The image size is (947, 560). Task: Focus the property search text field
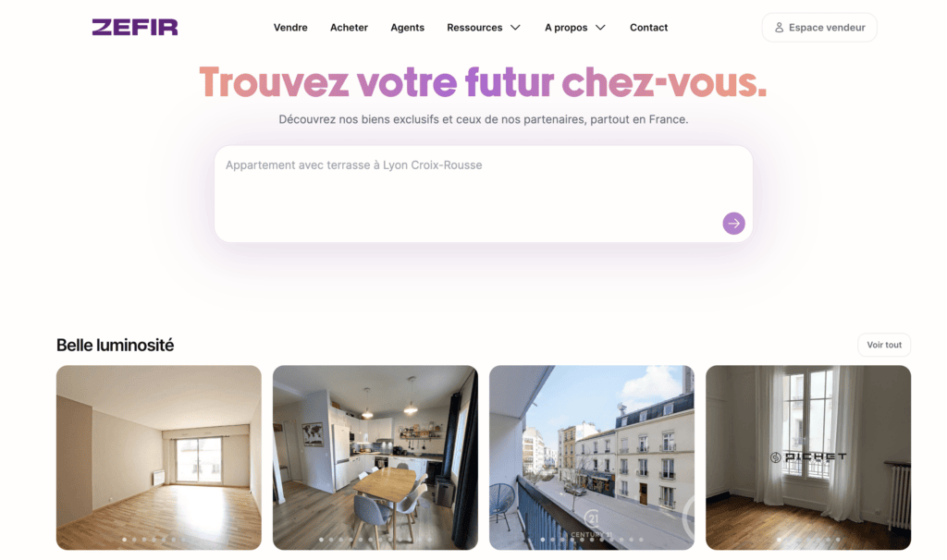tap(483, 194)
